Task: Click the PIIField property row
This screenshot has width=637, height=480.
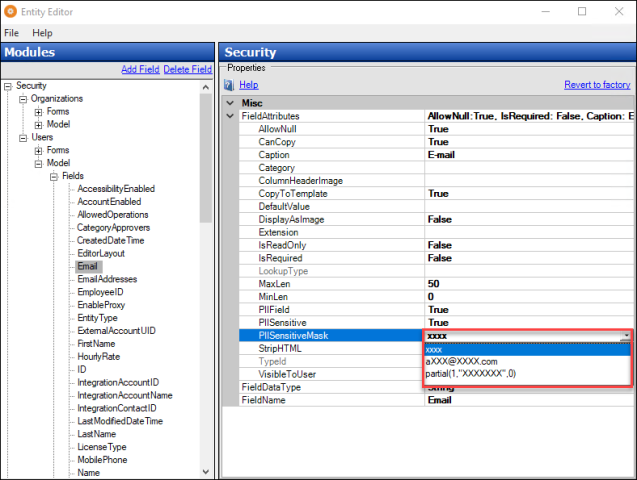Action: (x=436, y=310)
